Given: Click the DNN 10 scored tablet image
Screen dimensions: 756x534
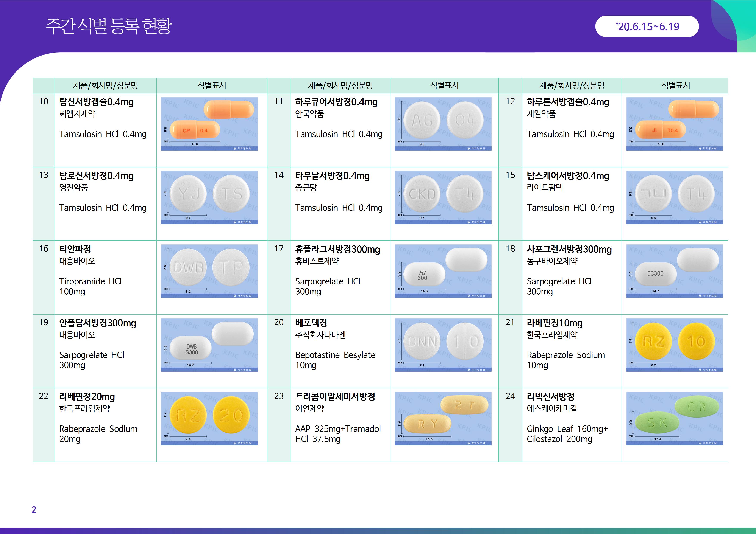Looking at the screenshot, I should pos(443,345).
